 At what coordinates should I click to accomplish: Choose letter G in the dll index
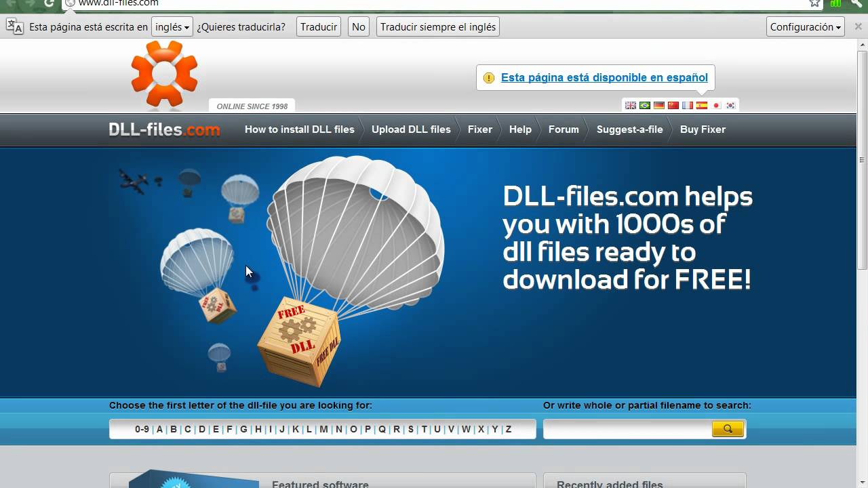(243, 429)
